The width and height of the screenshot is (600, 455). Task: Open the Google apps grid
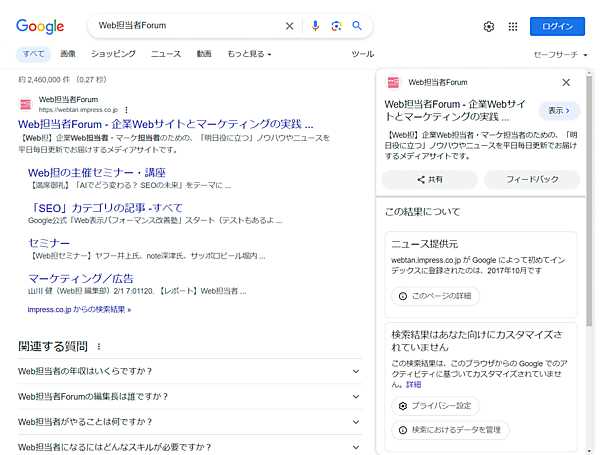(513, 27)
